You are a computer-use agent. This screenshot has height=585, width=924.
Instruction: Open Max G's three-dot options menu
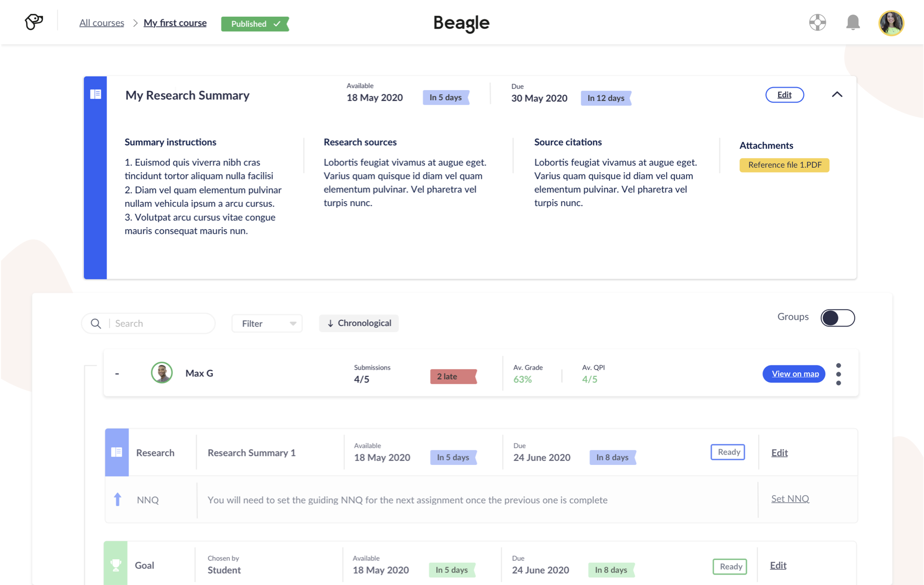point(839,374)
